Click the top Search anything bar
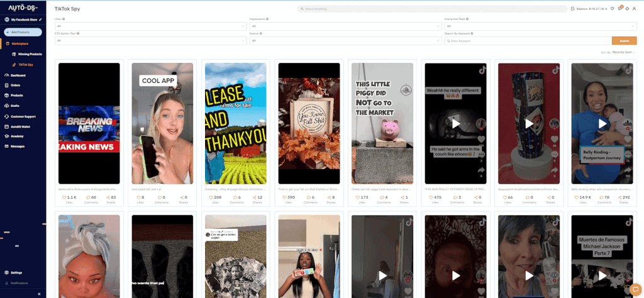Viewport: 644px width, 298px height. pyautogui.click(x=433, y=9)
